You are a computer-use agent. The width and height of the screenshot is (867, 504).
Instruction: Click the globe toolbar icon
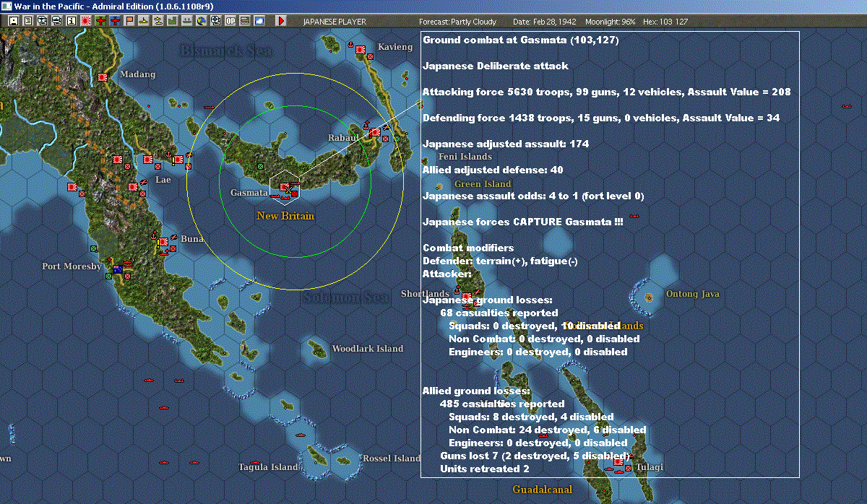click(200, 21)
